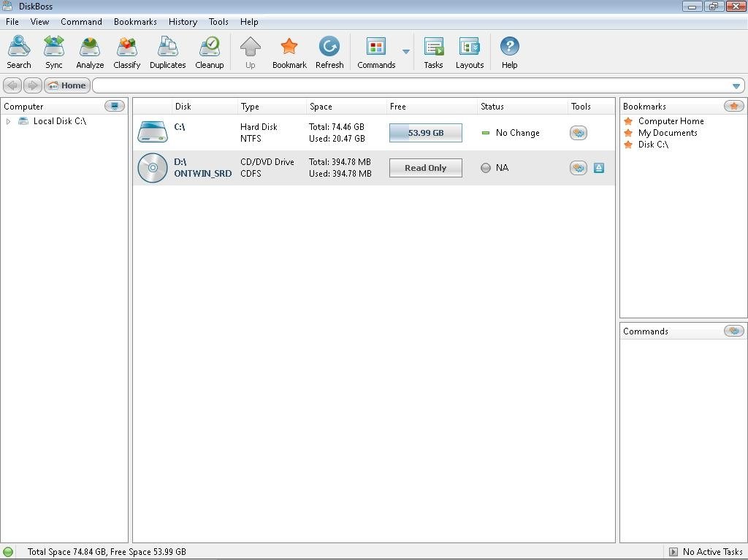Click the D:\ CD/DVD disc icon
The image size is (748, 560).
coord(153,168)
